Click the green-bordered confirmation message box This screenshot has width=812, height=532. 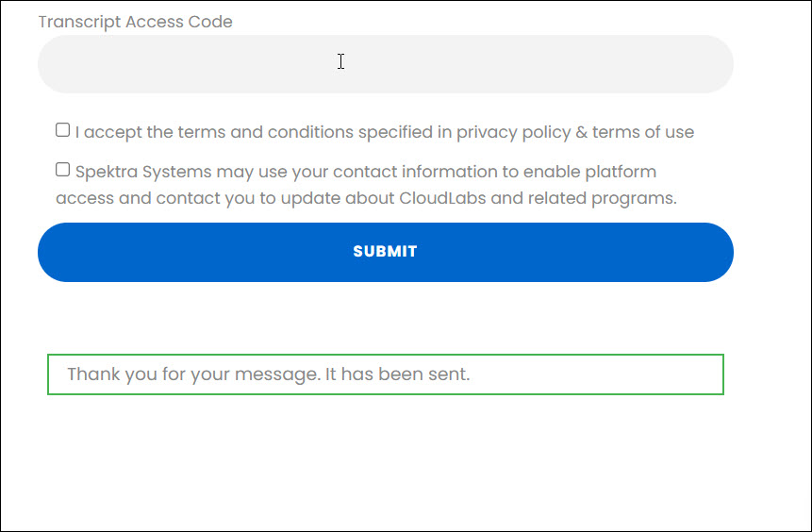[386, 374]
